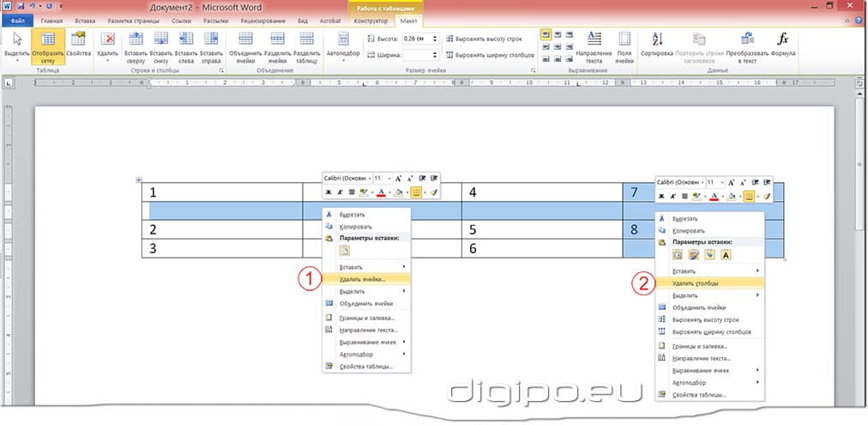Toggle bold in left mini toolbar
This screenshot has height=425, width=868.
pos(329,193)
